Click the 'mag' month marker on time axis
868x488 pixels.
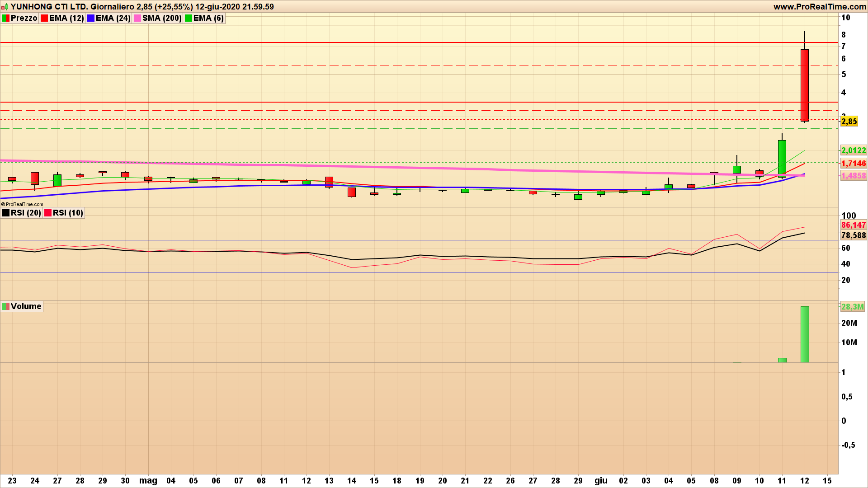coord(148,481)
